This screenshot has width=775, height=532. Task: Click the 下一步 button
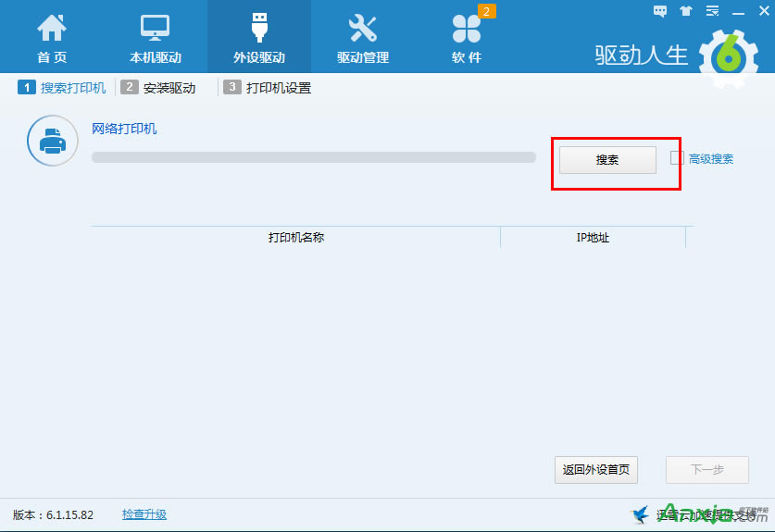pyautogui.click(x=707, y=470)
